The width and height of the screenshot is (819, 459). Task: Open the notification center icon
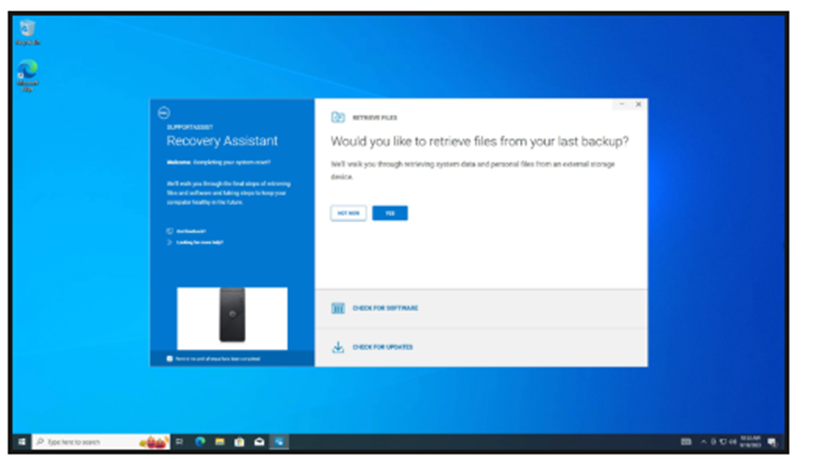(772, 442)
